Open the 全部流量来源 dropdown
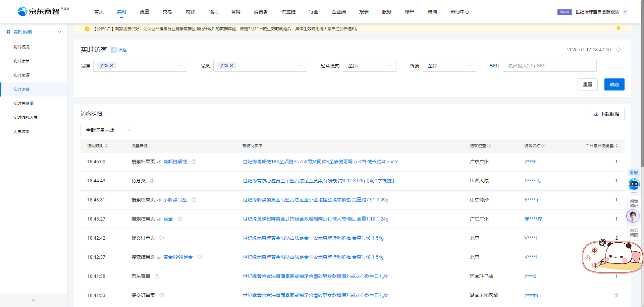Screen dimensions: 644x307 (x=107, y=130)
